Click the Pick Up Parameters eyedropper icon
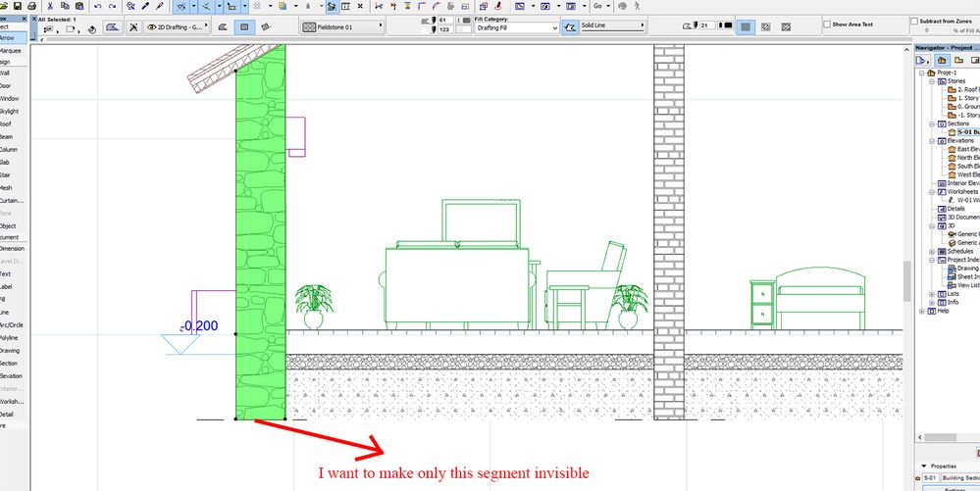 pos(145,6)
